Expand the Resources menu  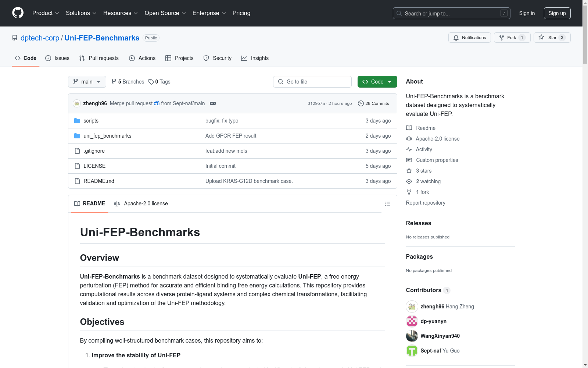pos(121,13)
